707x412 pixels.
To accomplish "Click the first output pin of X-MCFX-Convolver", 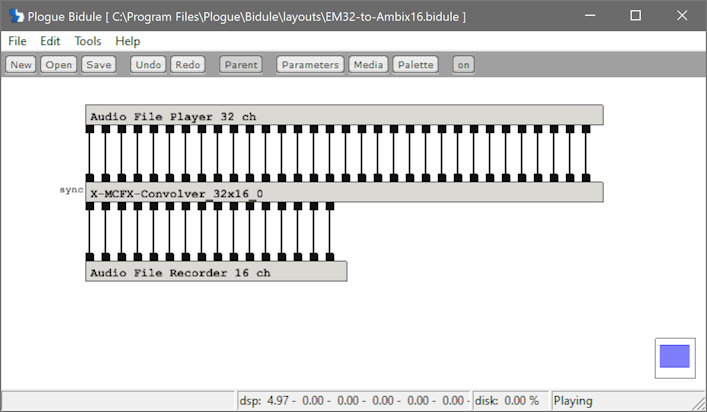I will (x=90, y=206).
